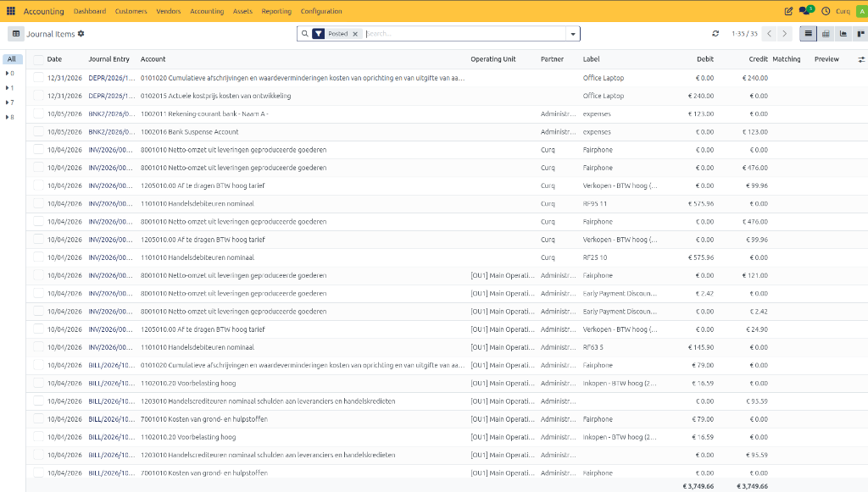
Task: Reload the journal items list
Action: 715,34
